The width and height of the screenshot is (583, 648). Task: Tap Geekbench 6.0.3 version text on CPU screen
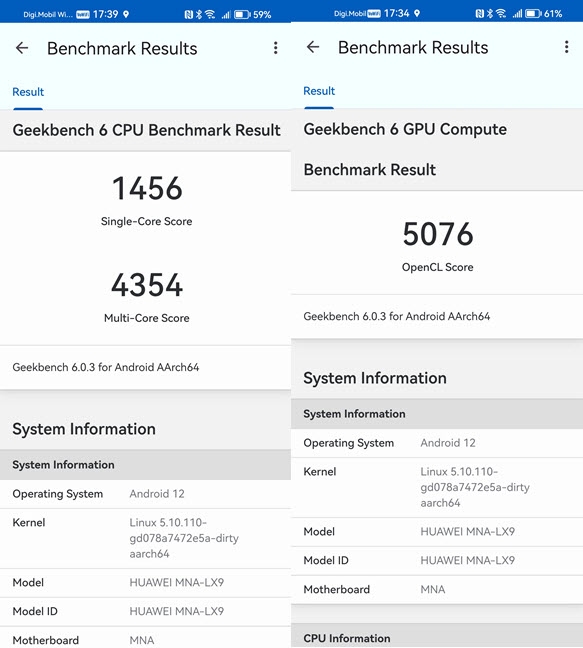tap(106, 367)
